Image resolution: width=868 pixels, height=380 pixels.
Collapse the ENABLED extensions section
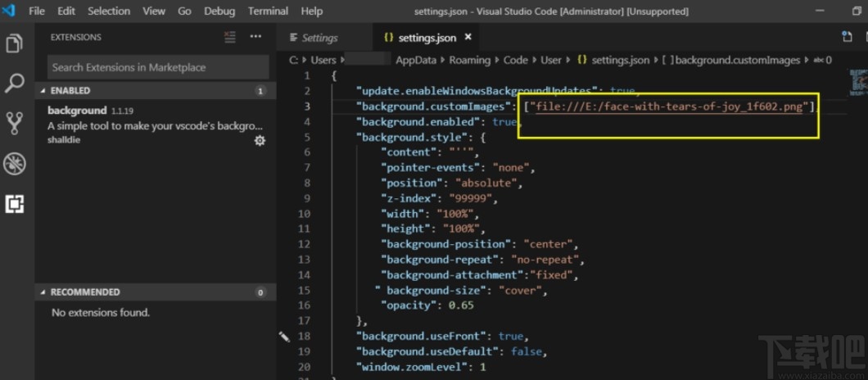(43, 90)
